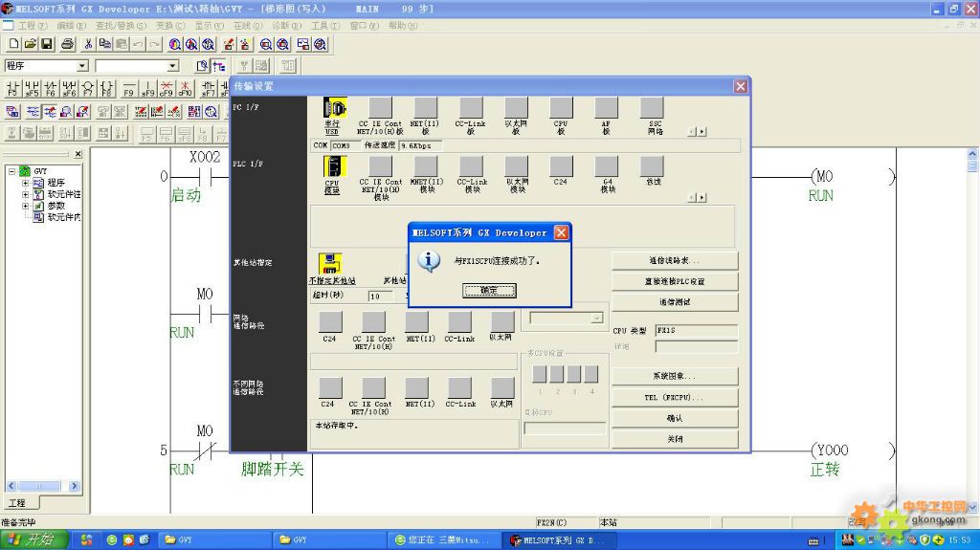Image resolution: width=980 pixels, height=550 pixels.
Task: Focus the 超时(秒) timeout field showing 10
Action: pyautogui.click(x=381, y=296)
